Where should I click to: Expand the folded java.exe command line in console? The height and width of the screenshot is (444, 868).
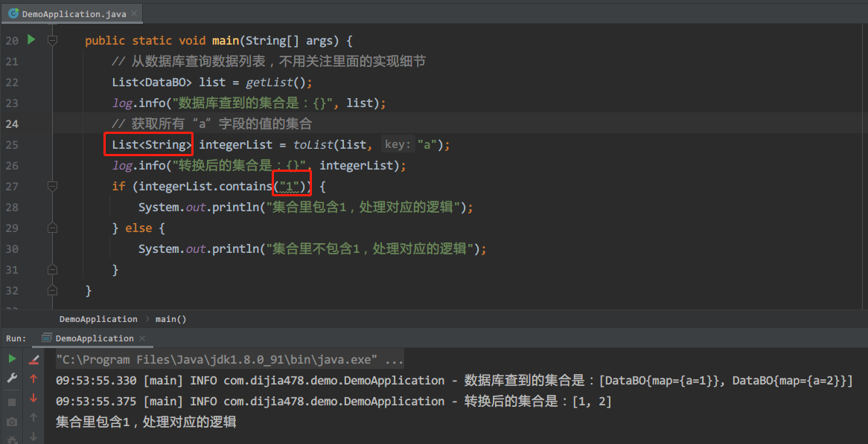[229, 360]
